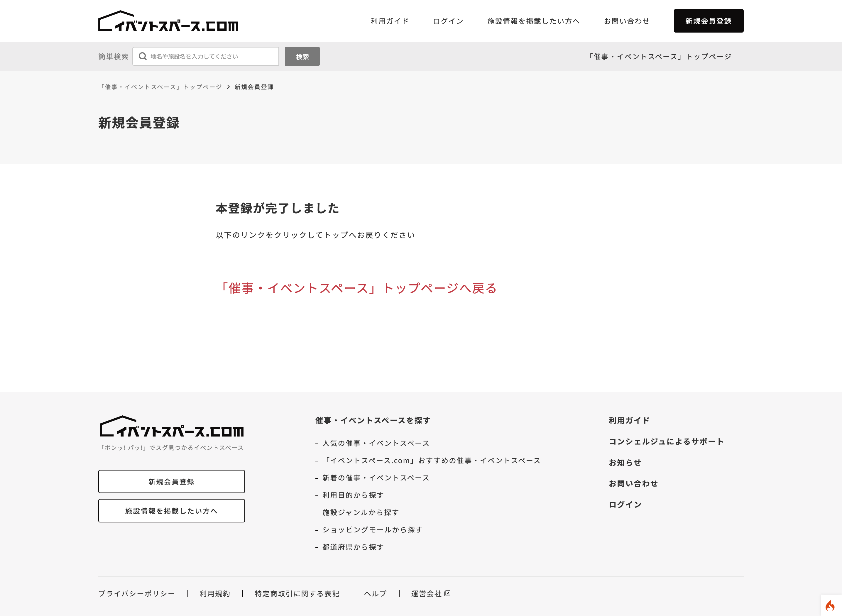This screenshot has height=616, width=842.
Task: Open おすすめの催事・イベントスペース footer link
Action: click(431, 461)
